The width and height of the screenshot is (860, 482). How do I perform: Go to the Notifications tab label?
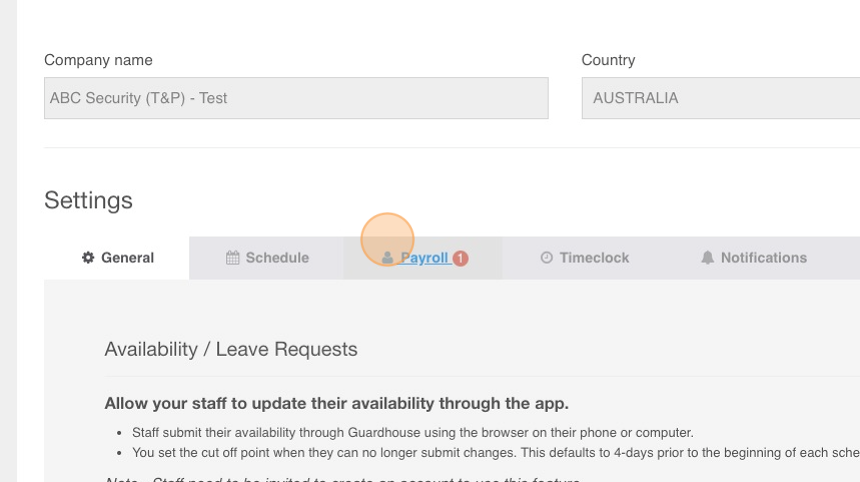[x=763, y=258]
